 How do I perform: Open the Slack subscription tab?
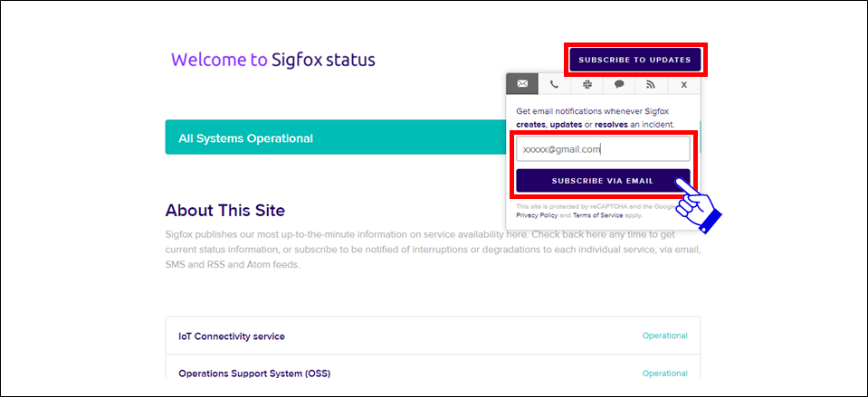(587, 85)
